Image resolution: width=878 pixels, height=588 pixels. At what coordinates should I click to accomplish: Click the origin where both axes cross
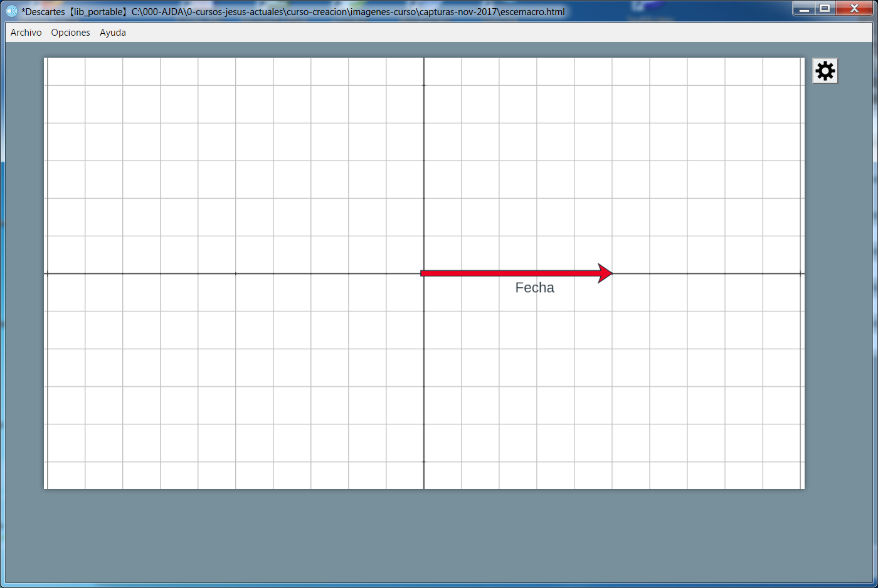coord(424,273)
